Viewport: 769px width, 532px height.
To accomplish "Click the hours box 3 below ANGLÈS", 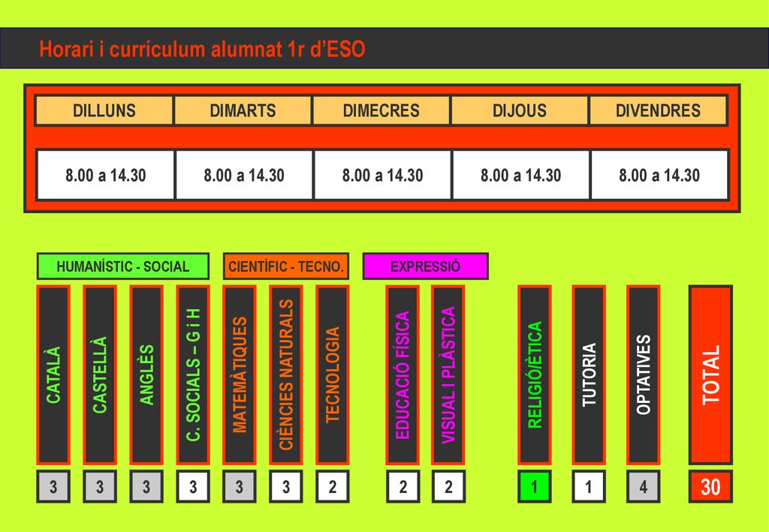I will (146, 486).
